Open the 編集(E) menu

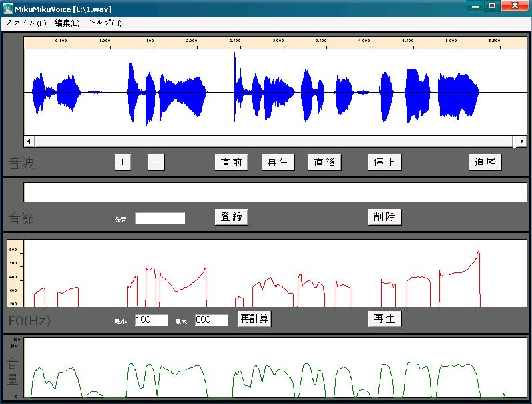pyautogui.click(x=67, y=23)
